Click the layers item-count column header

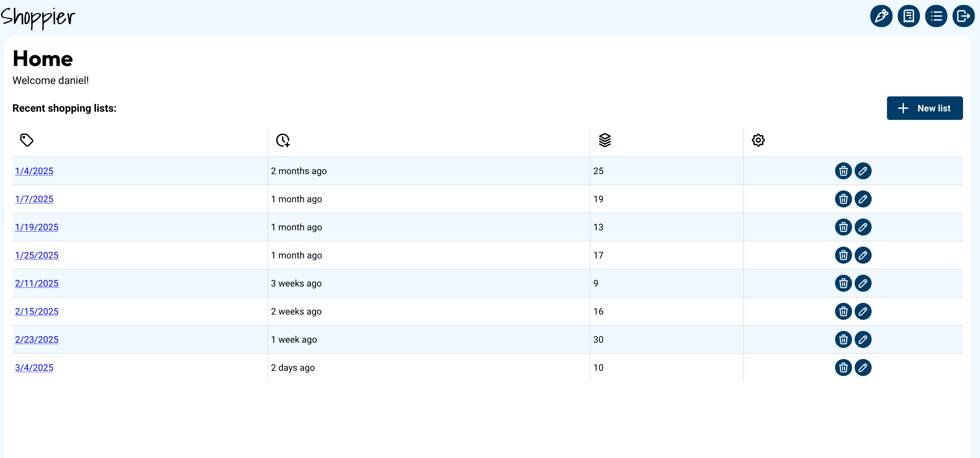(x=605, y=140)
